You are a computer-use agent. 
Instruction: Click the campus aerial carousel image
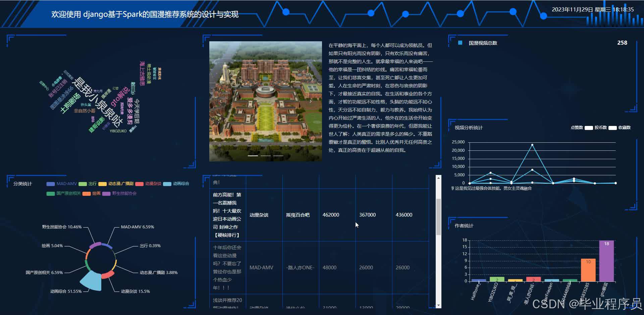coord(265,101)
